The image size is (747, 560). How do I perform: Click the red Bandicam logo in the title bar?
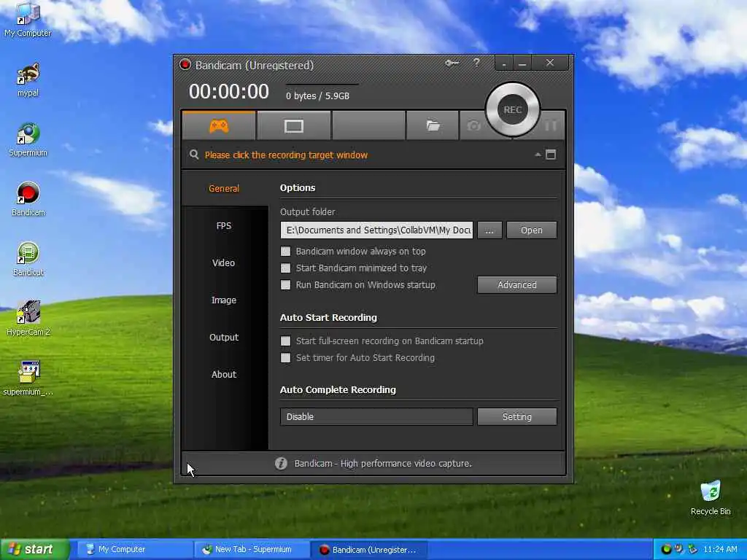click(185, 64)
